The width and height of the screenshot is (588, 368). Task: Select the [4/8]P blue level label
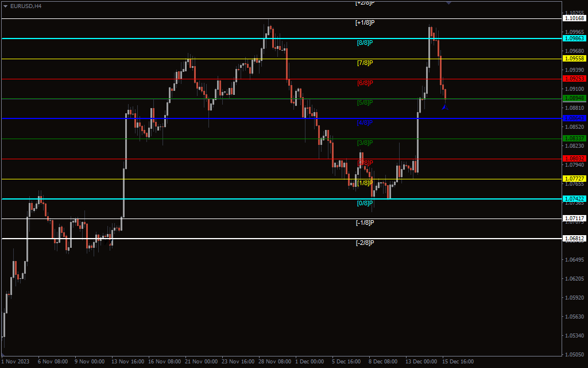pyautogui.click(x=365, y=123)
